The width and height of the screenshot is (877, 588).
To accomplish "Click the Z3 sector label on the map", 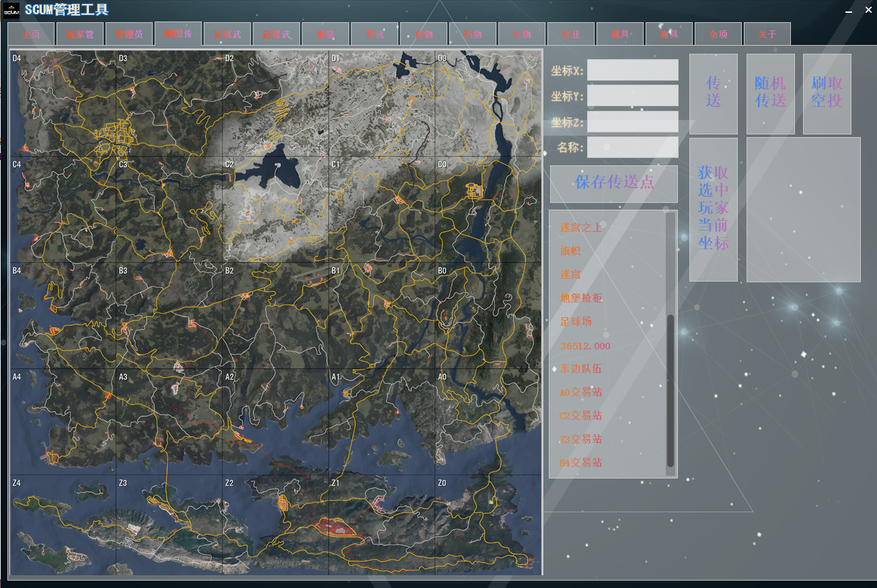I will click(123, 483).
